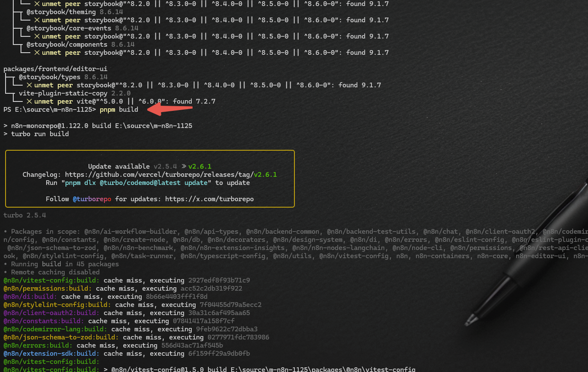The image size is (588, 372).
Task: Click the 'PS E:\source\m-n8n-1125>' prompt
Action: 50,110
